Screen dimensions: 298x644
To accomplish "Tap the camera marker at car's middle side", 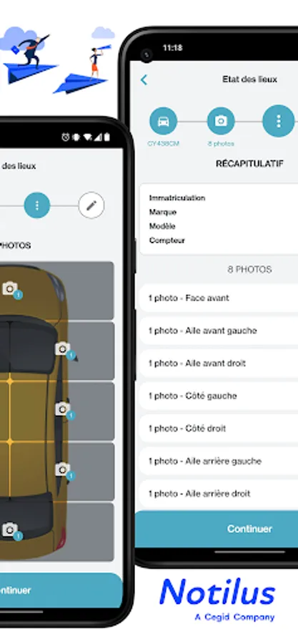I will [x=64, y=410].
